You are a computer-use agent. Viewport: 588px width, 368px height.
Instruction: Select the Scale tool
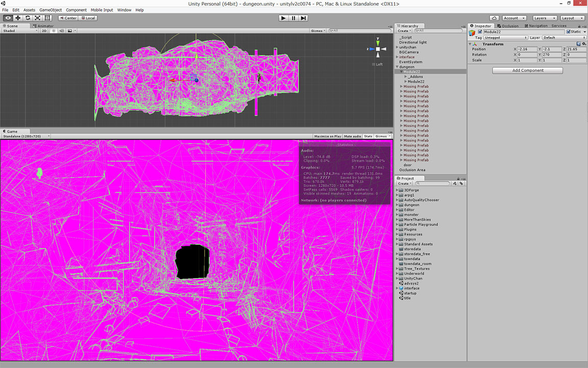(x=37, y=18)
